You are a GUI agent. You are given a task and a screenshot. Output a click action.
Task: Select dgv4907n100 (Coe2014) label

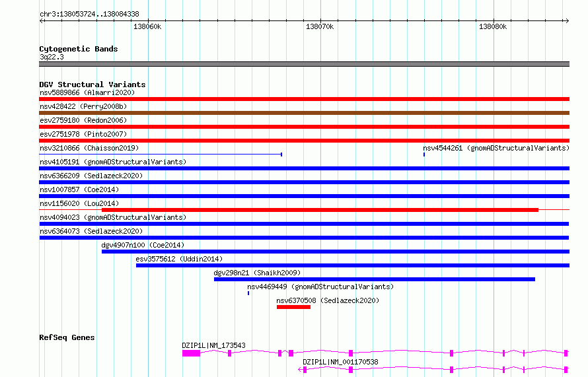[x=143, y=245]
